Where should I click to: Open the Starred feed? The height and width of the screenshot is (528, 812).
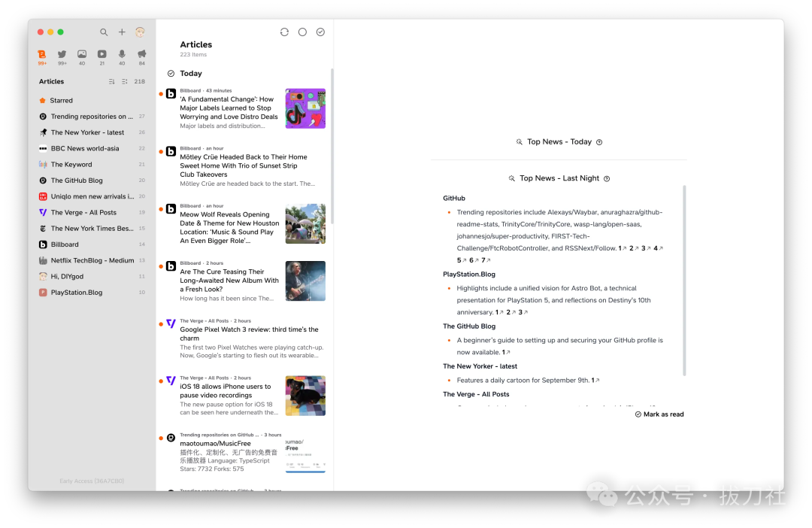point(92,101)
